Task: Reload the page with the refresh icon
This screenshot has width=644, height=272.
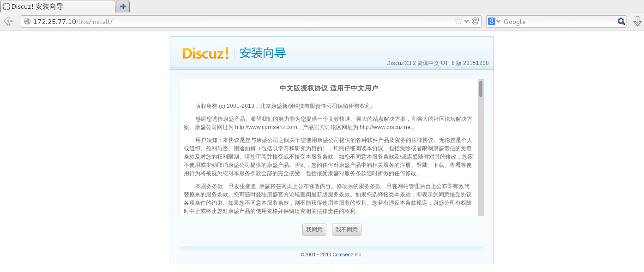Action: (x=475, y=21)
